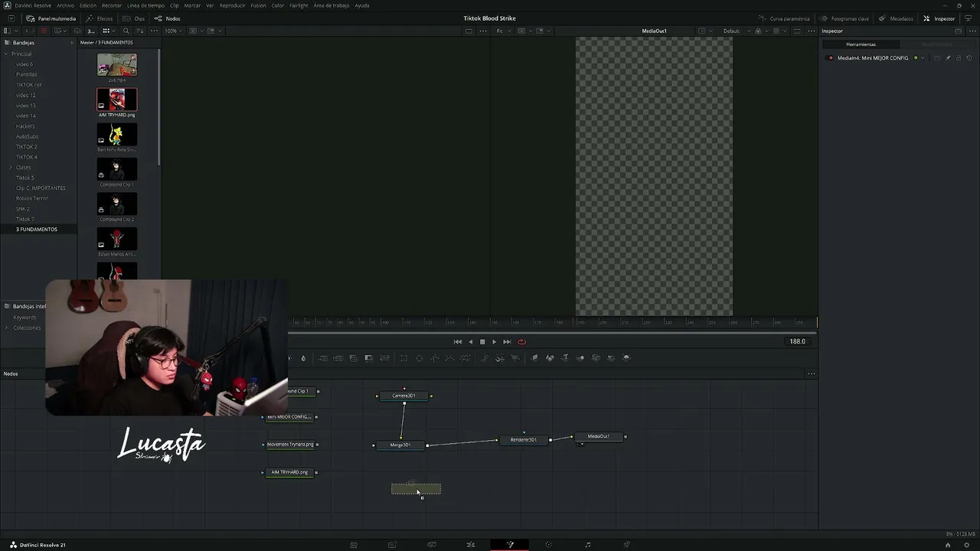
Task: Click the search icon in media pool
Action: coord(126,31)
